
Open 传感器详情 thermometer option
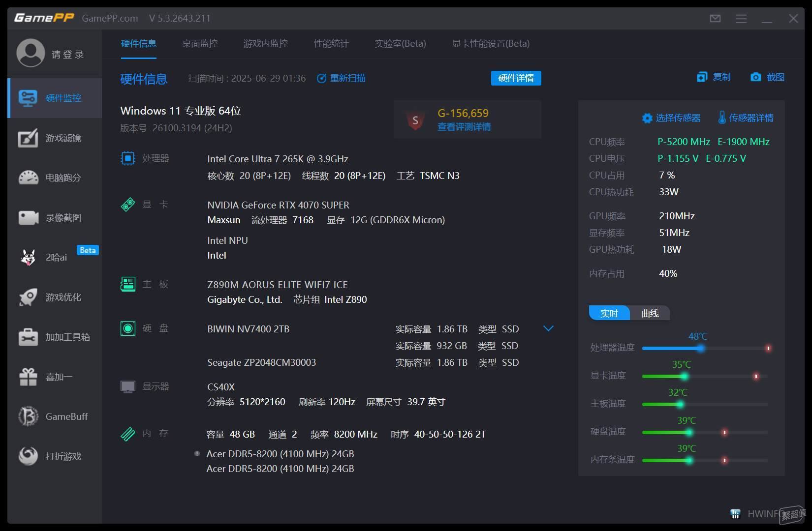point(746,118)
